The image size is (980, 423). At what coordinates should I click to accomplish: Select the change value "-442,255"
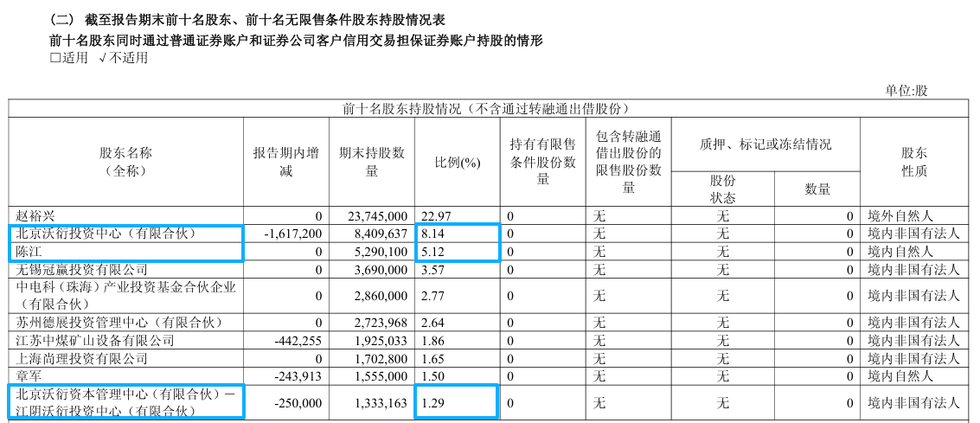[298, 341]
